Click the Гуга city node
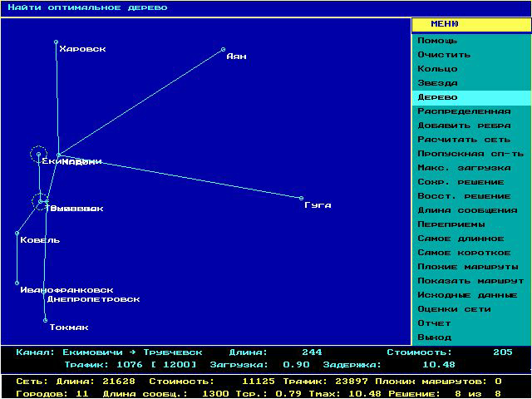The width and height of the screenshot is (532, 399). pos(301,198)
